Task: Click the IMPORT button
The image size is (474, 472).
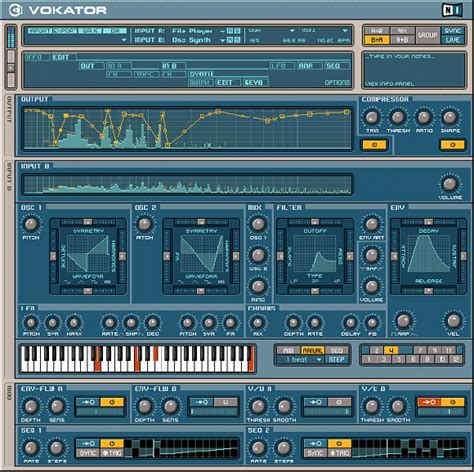Action: (x=39, y=31)
